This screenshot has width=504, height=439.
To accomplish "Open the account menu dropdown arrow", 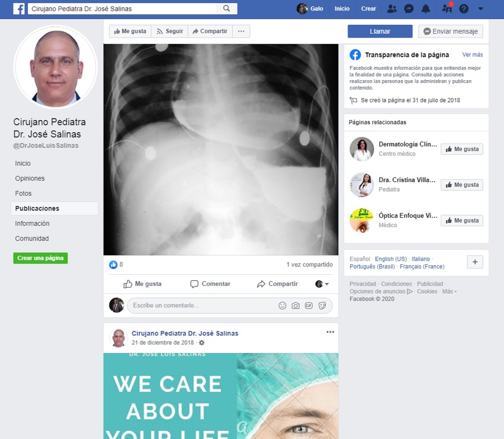I will [480, 9].
